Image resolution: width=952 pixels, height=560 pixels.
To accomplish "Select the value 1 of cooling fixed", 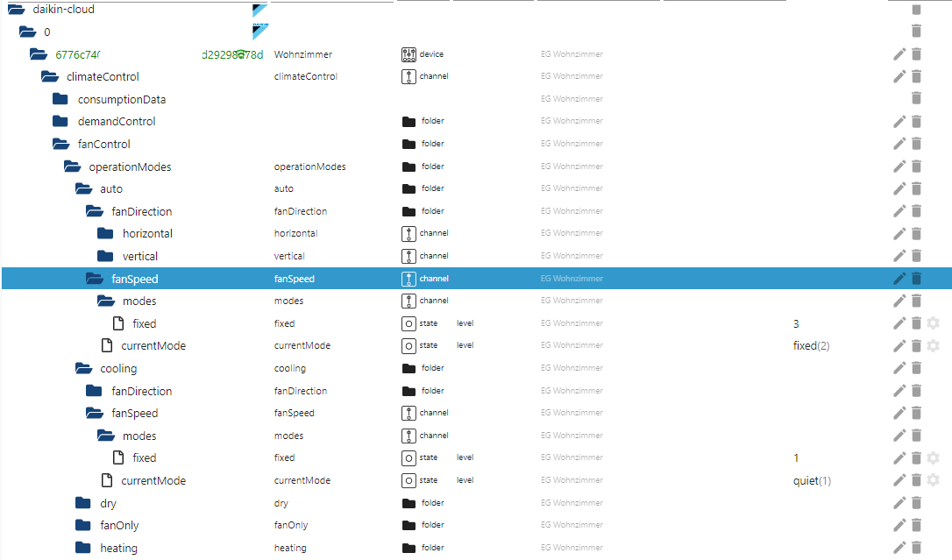I will pyautogui.click(x=796, y=458).
